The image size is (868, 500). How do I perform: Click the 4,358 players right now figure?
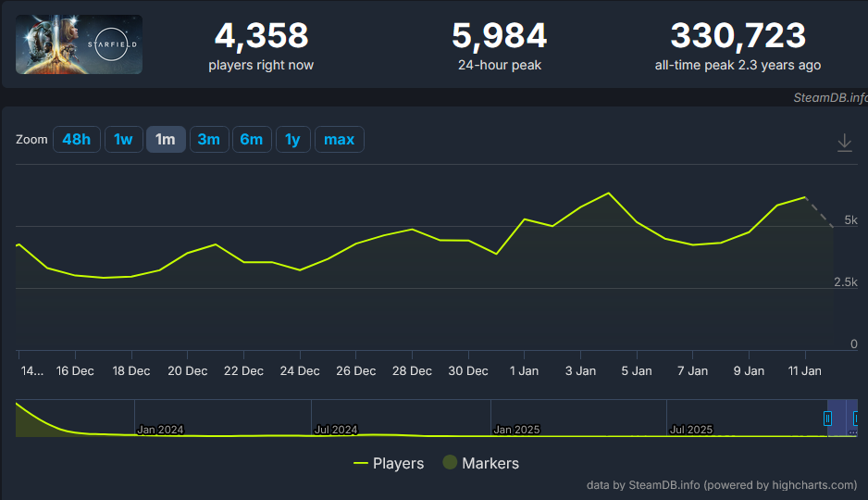point(261,35)
